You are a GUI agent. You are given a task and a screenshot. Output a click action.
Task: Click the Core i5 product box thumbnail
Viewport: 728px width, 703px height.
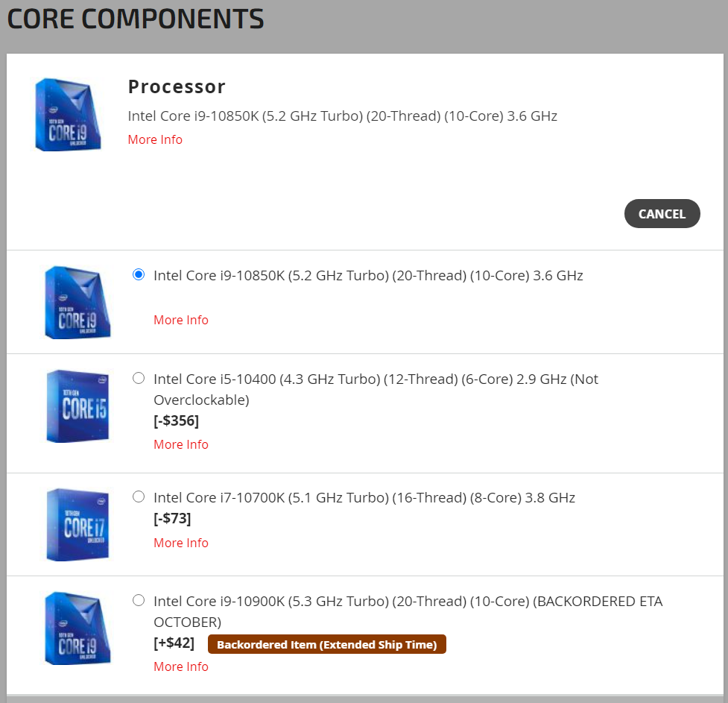(x=77, y=405)
